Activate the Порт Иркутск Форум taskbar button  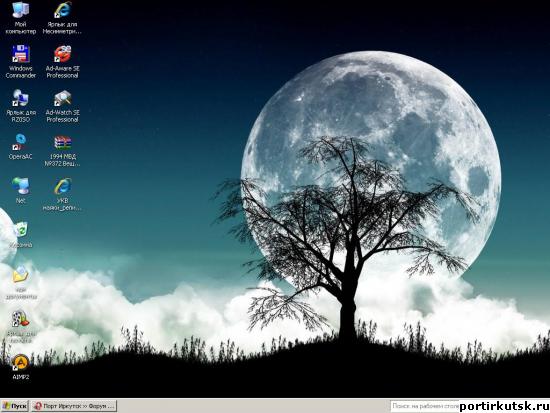point(74,406)
